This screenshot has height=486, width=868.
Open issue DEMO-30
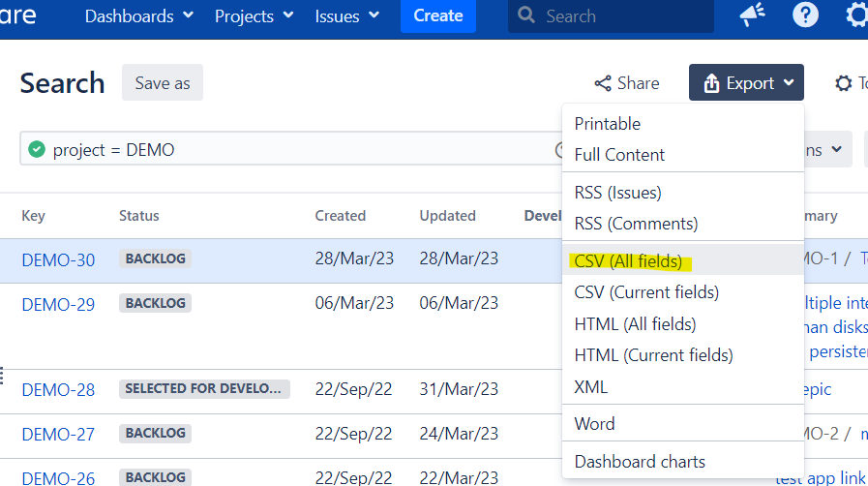(58, 260)
